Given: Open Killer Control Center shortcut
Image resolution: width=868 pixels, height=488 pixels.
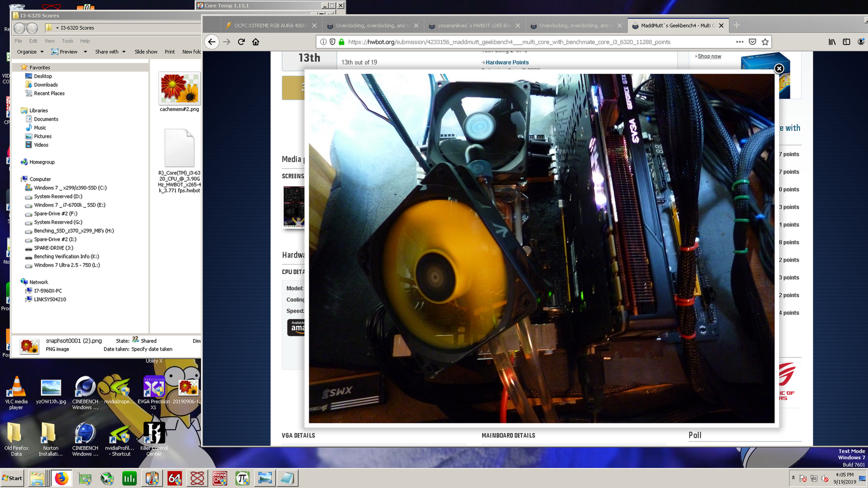Looking at the screenshot, I should click(x=154, y=439).
